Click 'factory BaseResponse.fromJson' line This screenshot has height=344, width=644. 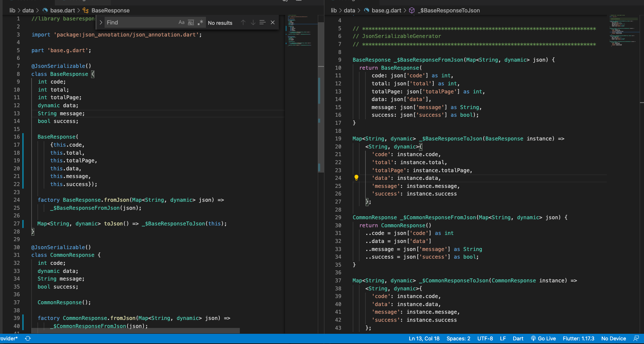(x=131, y=200)
